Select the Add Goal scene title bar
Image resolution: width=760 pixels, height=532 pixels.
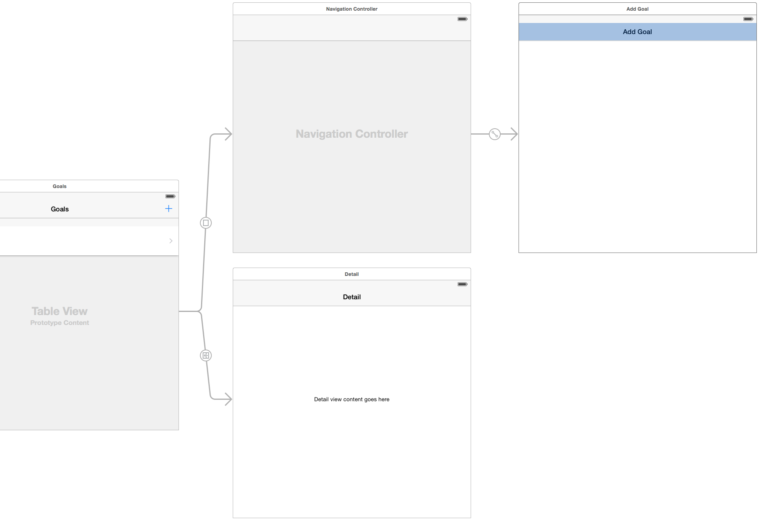point(637,9)
